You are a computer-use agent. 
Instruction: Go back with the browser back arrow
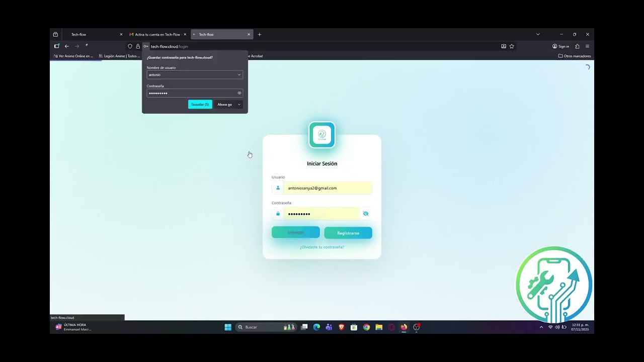67,46
